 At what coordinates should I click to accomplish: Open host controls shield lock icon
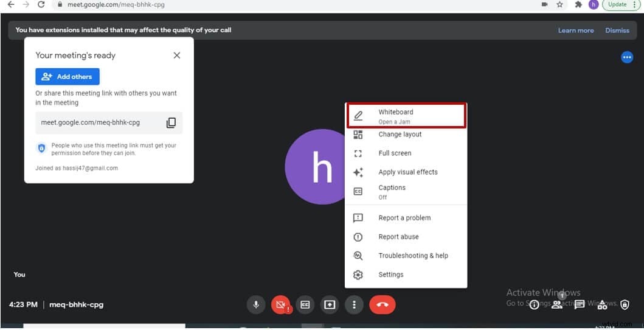(x=625, y=305)
